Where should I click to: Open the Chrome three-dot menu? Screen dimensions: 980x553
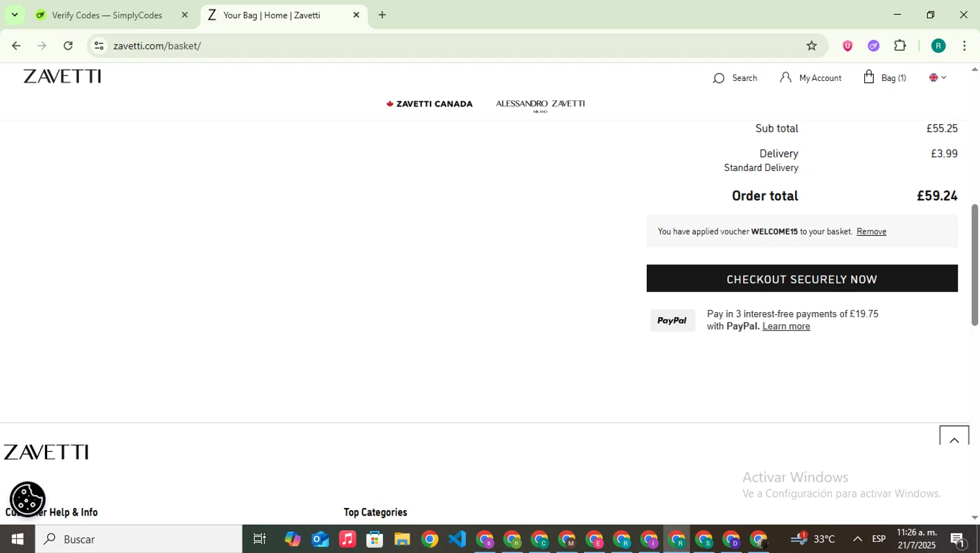(964, 46)
